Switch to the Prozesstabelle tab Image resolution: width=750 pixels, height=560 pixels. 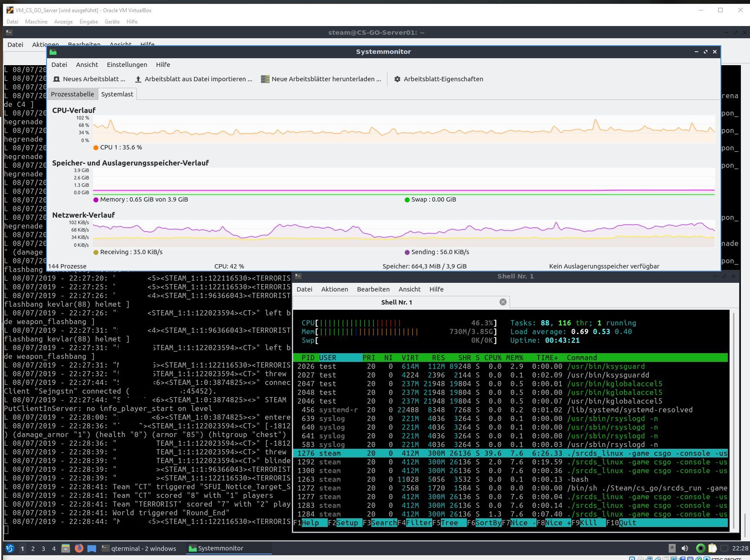tap(72, 94)
